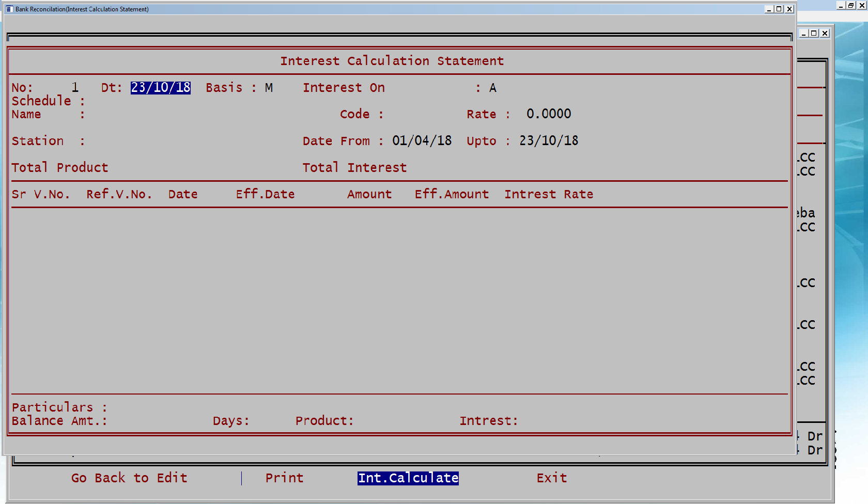
Task: Click the Station label
Action: [38, 141]
